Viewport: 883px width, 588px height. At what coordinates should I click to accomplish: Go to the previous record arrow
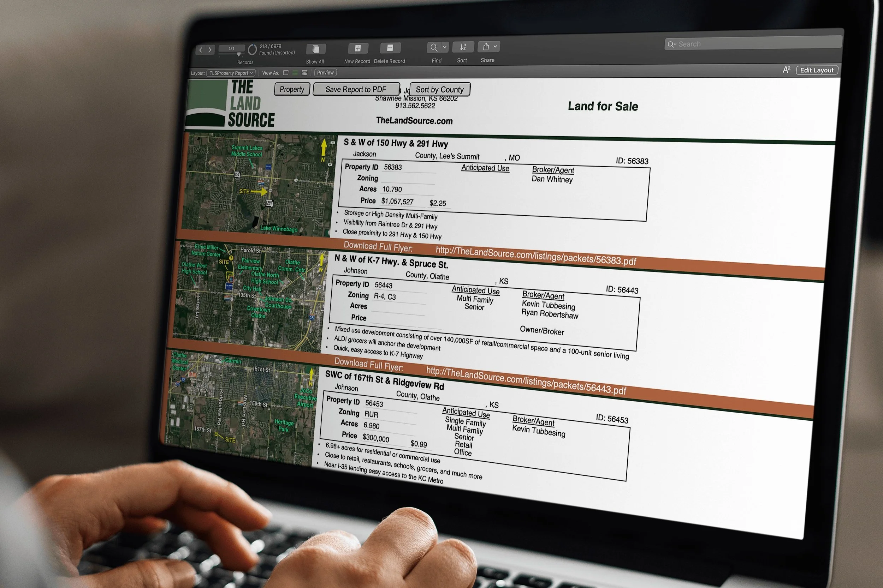[201, 50]
